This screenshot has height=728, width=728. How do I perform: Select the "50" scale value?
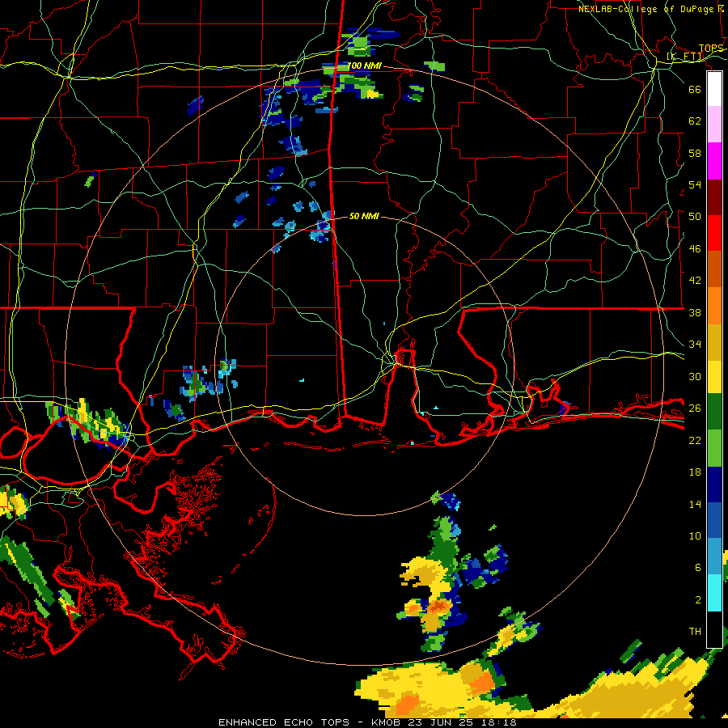(695, 216)
